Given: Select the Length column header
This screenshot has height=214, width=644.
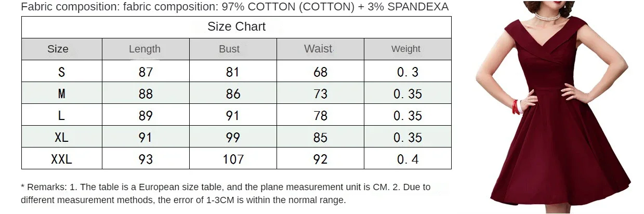Looking at the screenshot, I should point(144,49).
